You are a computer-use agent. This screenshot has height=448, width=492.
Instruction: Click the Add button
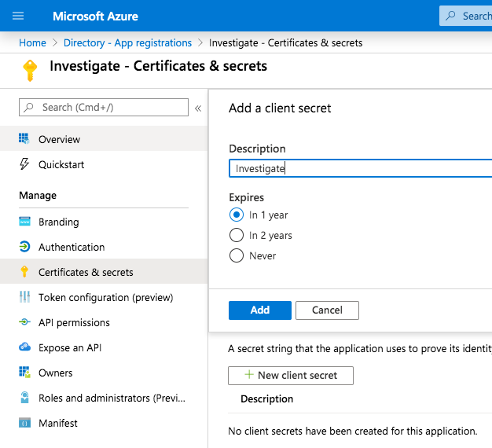click(259, 310)
